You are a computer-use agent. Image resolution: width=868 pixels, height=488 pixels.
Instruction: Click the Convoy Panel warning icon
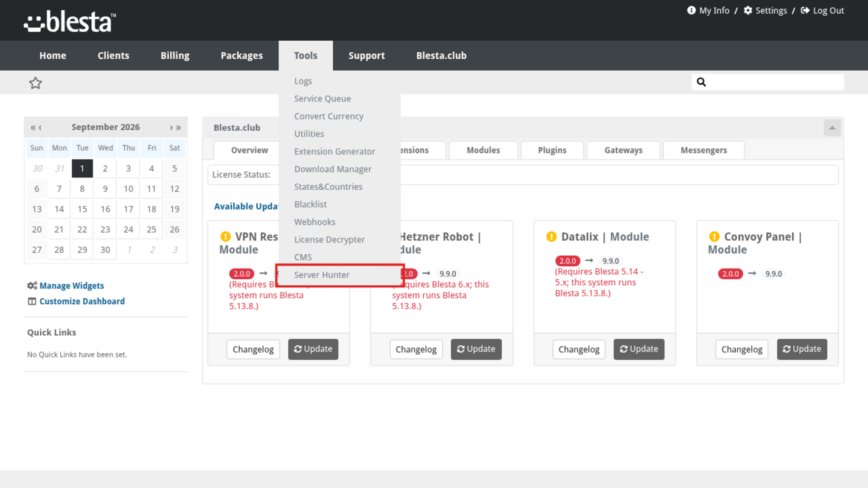point(714,236)
